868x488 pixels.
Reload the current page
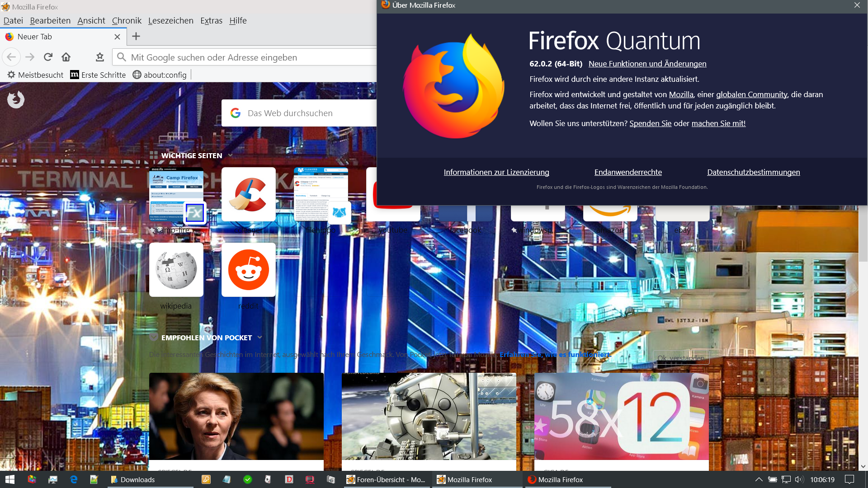point(48,57)
